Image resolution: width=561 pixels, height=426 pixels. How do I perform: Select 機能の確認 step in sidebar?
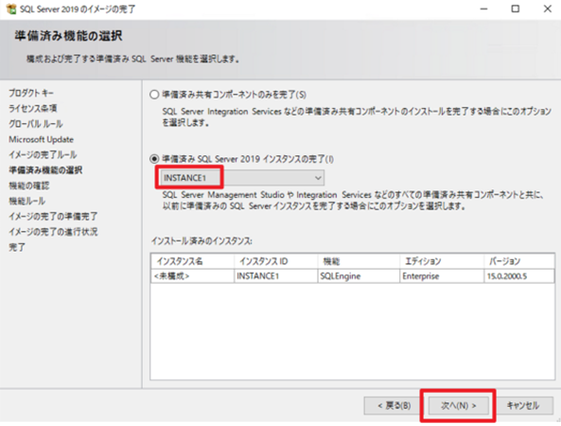(29, 185)
